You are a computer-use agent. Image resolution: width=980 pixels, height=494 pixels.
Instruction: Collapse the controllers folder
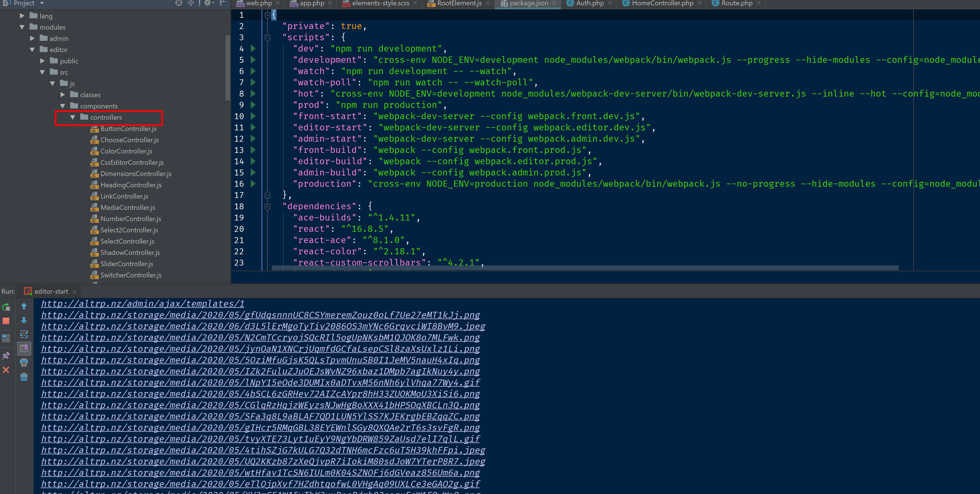pyautogui.click(x=73, y=117)
